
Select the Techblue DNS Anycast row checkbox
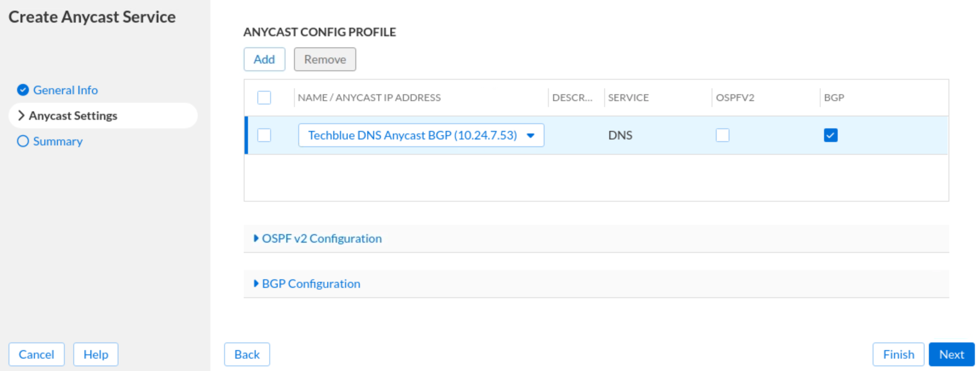264,135
